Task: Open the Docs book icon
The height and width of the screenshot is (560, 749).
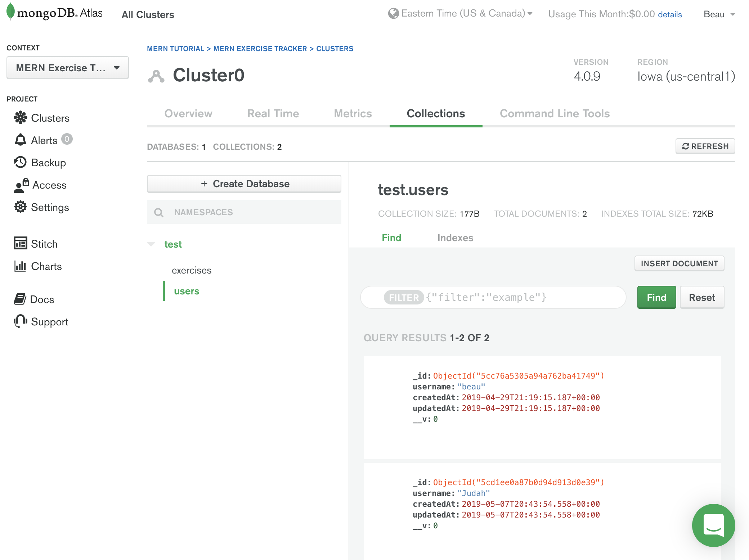Action: (20, 299)
